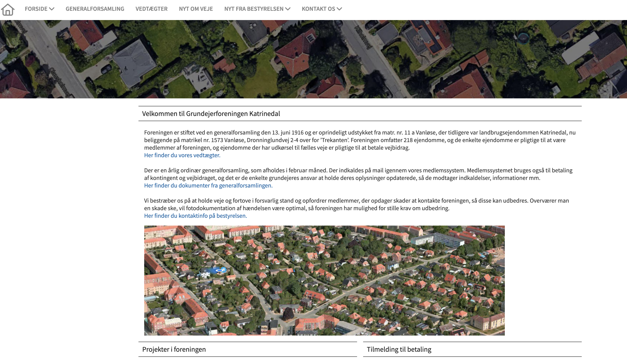Click the home icon in the navigation bar

tap(8, 9)
